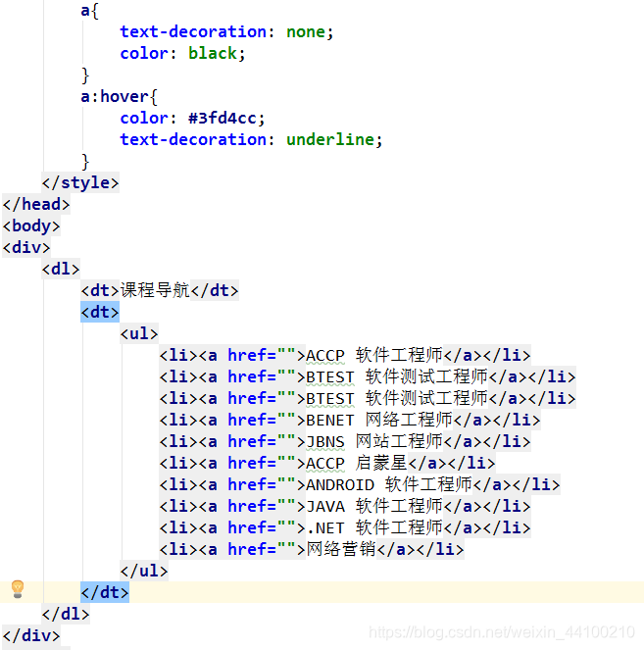This screenshot has width=644, height=650.
Task: Click the ACCP 软件工程师 list item line
Action: click(345, 355)
